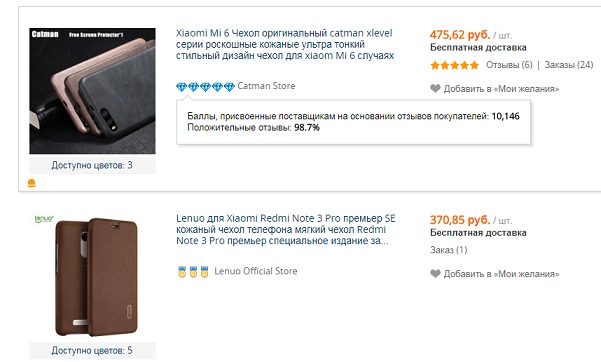Image resolution: width=601 pixels, height=362 pixels.
Task: Click the diamond rating icons beside Catman Store
Action: 205,87
